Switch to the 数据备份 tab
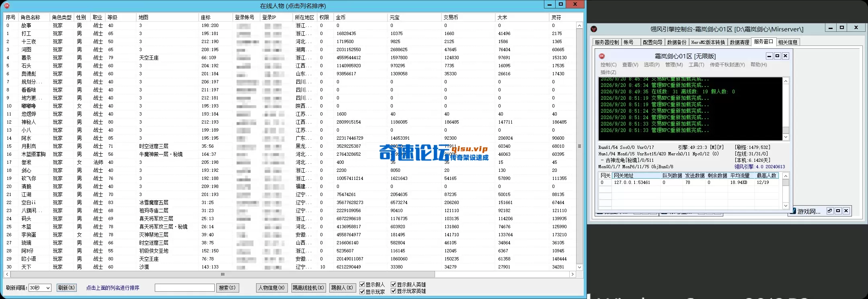This screenshot has width=868, height=299. pos(677,42)
